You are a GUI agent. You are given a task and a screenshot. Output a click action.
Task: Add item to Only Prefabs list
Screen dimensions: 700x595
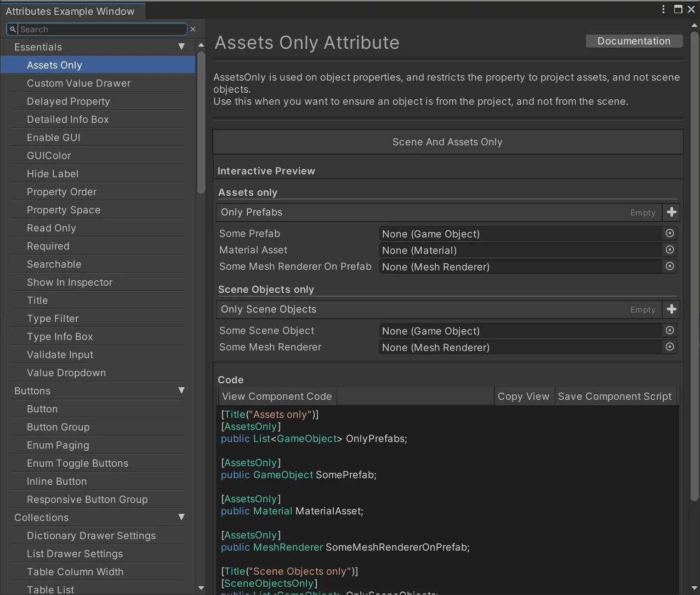(671, 212)
